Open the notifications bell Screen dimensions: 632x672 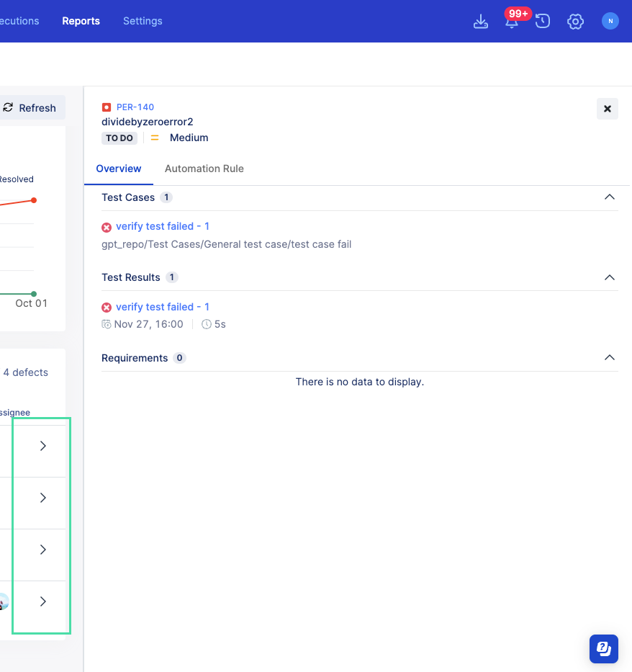[x=511, y=21]
